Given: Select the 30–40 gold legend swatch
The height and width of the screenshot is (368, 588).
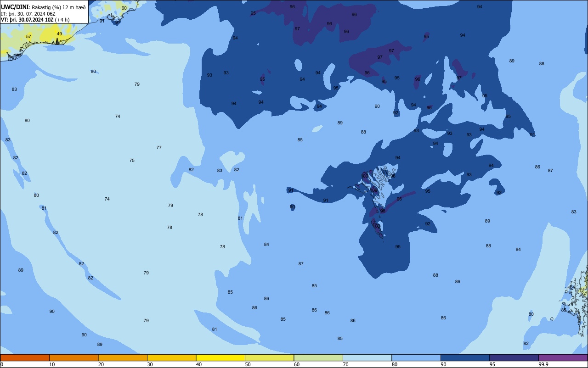Looking at the screenshot, I should 171,357.
